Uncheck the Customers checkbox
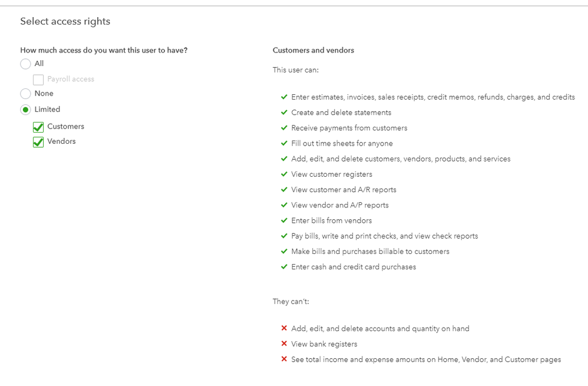Screen dimensions: 588x386 (38, 127)
